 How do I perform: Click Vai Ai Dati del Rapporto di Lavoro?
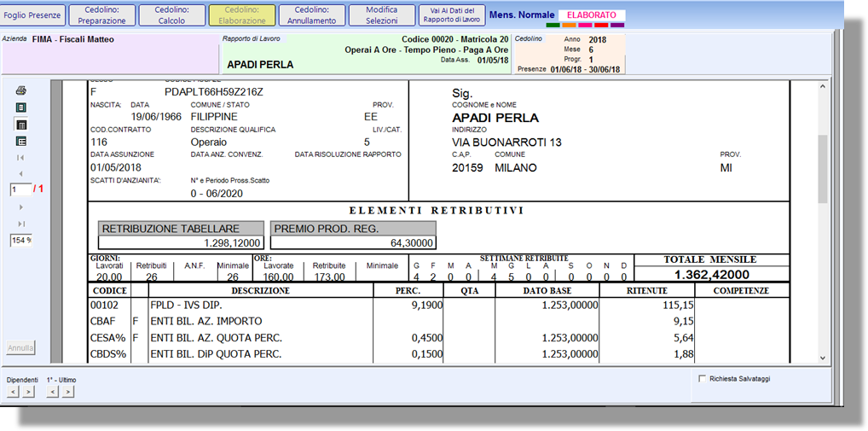(452, 15)
